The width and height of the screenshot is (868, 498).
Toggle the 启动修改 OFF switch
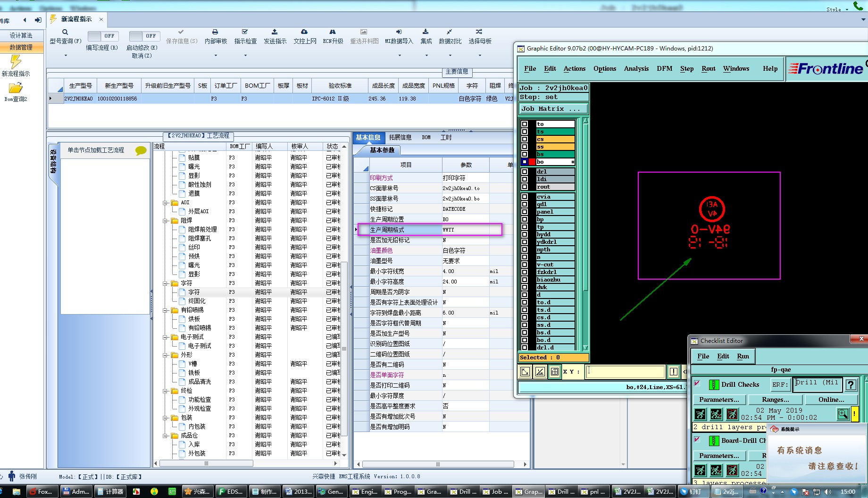144,36
